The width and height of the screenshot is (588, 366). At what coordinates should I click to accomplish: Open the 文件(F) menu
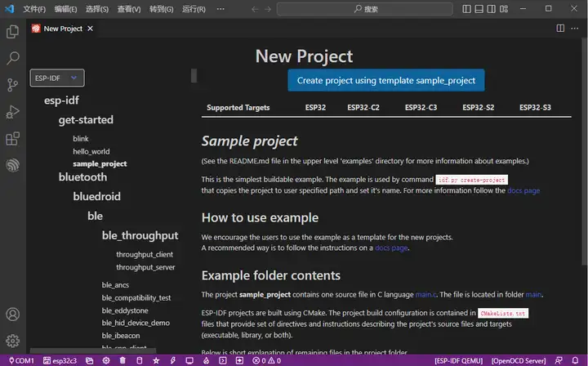pyautogui.click(x=34, y=9)
